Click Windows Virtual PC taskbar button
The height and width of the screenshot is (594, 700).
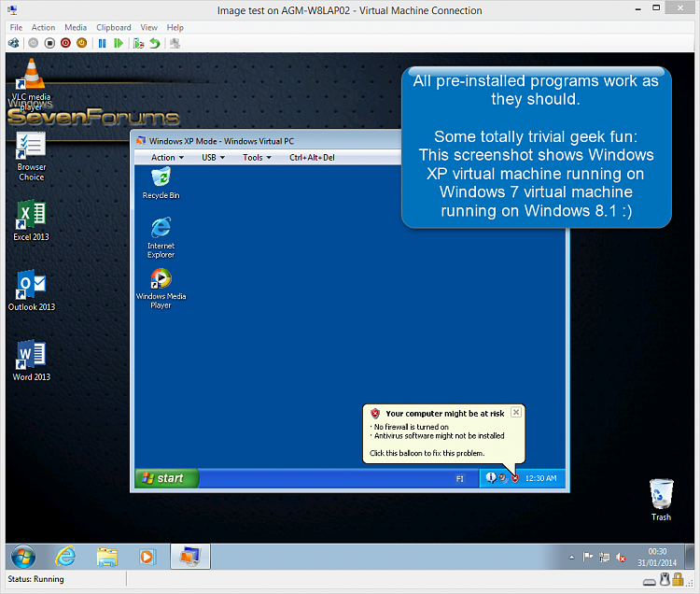(190, 557)
